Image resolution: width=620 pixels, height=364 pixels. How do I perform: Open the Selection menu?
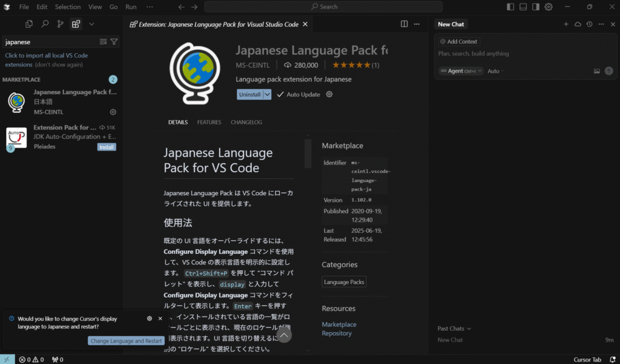[x=68, y=7]
